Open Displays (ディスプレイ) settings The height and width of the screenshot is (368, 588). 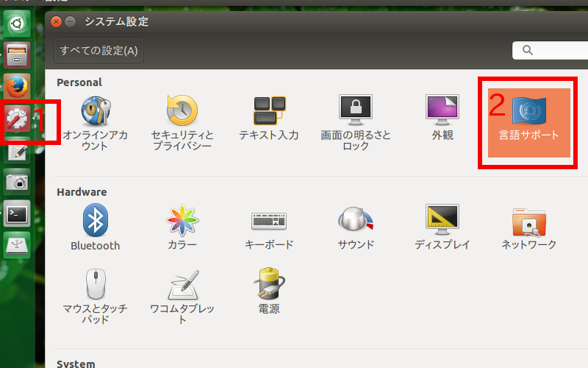click(x=442, y=227)
